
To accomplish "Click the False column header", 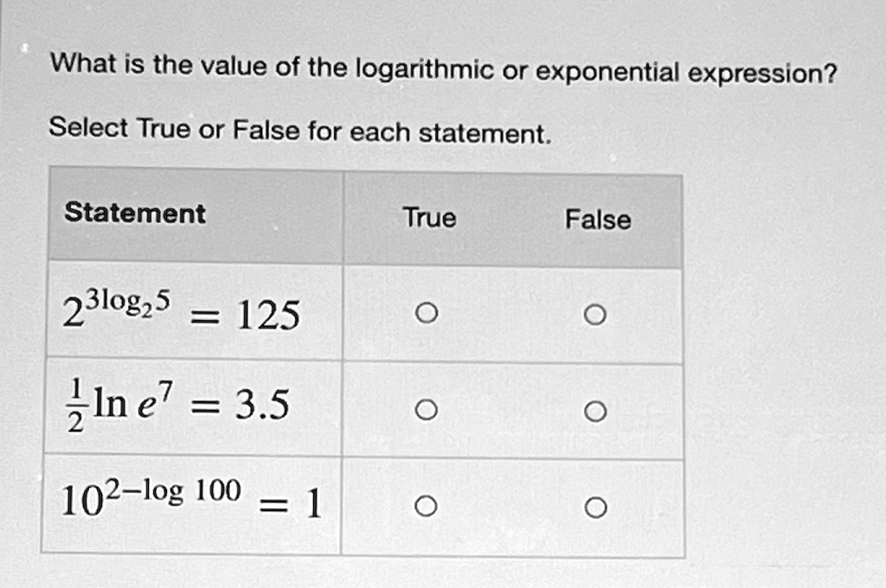I will point(598,220).
